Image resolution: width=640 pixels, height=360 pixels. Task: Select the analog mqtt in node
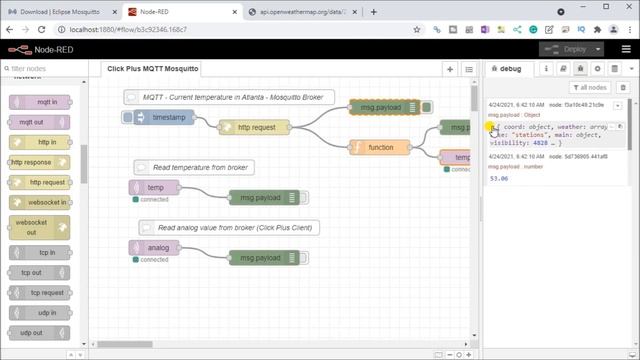point(154,248)
